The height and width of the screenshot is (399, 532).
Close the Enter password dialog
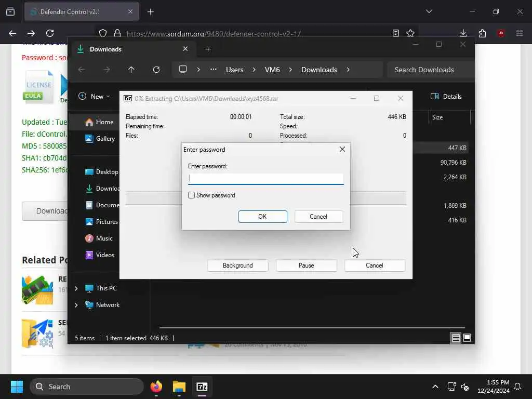(x=342, y=149)
